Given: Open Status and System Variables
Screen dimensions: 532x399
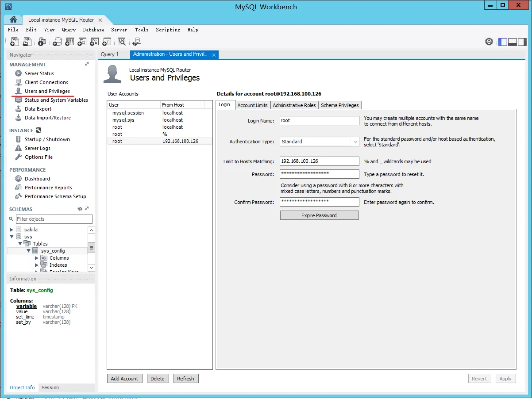Looking at the screenshot, I should click(56, 100).
